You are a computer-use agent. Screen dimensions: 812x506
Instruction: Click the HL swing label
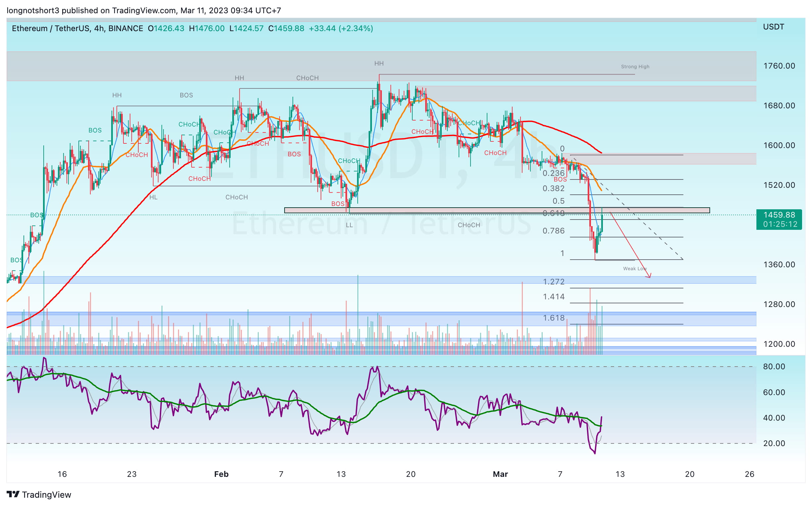154,197
